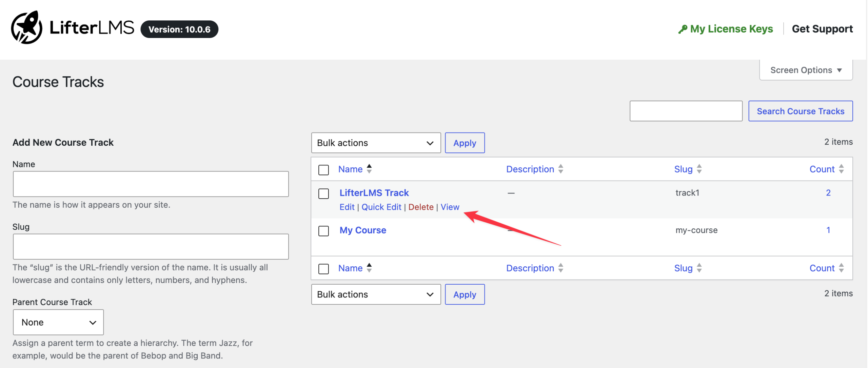Click the bottom Apply button

click(465, 294)
